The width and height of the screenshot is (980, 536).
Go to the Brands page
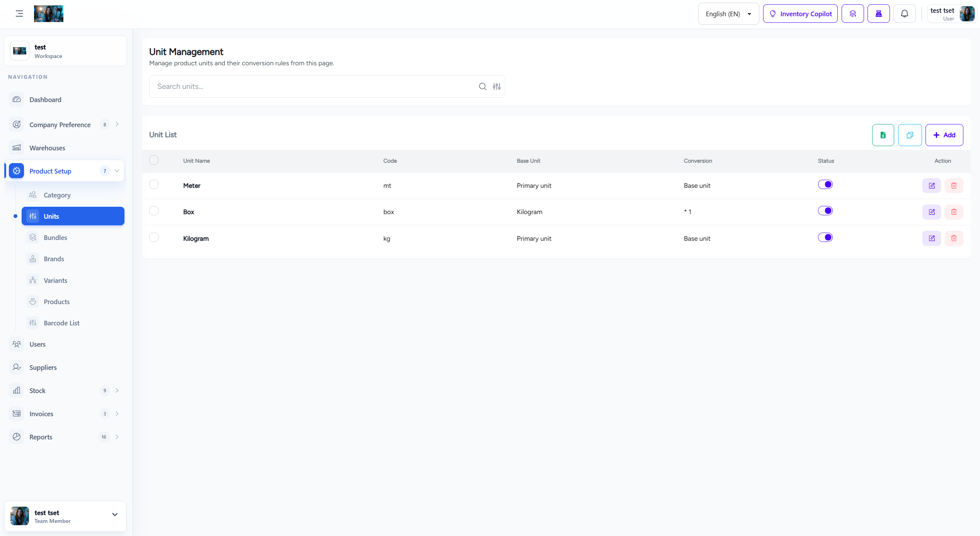pyautogui.click(x=73, y=259)
